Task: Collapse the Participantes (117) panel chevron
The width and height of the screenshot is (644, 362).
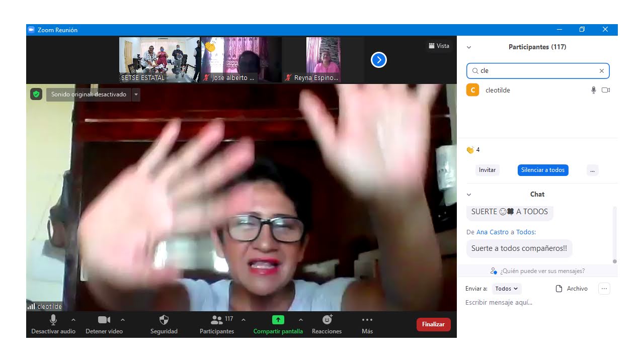Action: 469,47
